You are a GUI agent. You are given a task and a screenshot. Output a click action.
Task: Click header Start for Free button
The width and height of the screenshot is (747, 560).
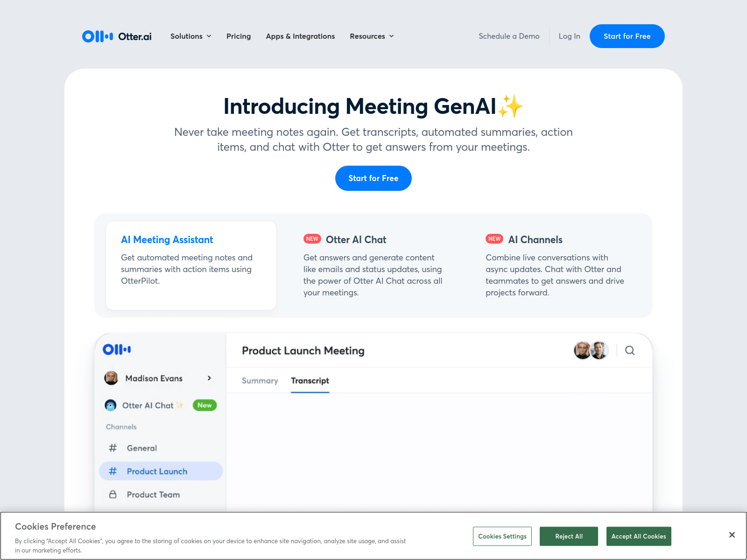[x=627, y=36]
